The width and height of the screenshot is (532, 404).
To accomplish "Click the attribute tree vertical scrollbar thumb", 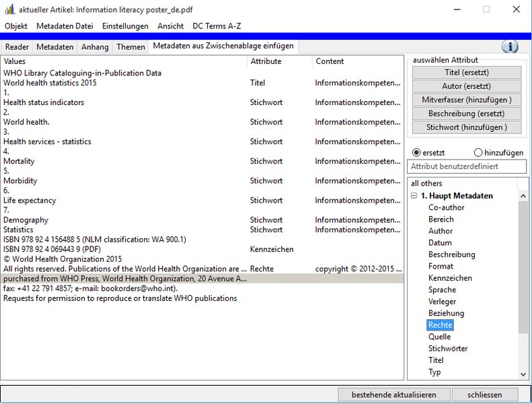I will coord(523,267).
